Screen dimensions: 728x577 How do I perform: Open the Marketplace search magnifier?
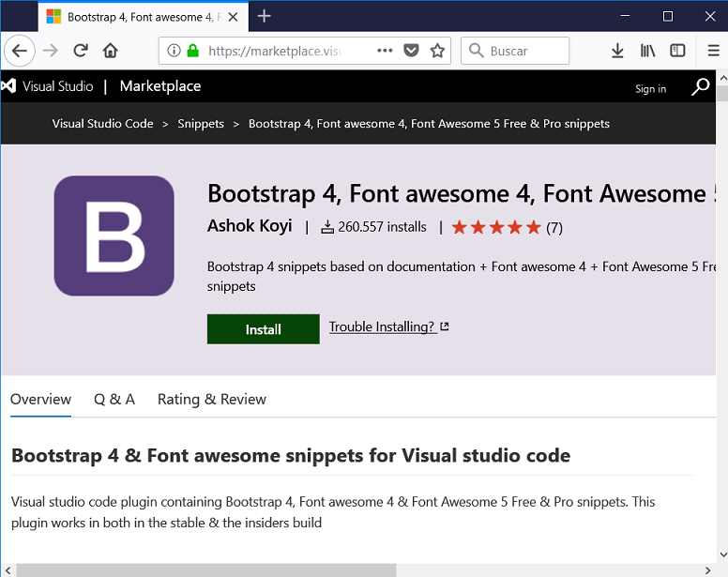[x=700, y=86]
